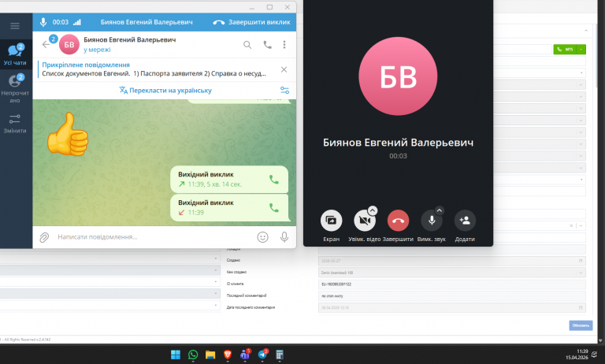Turn on camera "Увімк. відео"
The image size is (605, 364).
(364, 221)
